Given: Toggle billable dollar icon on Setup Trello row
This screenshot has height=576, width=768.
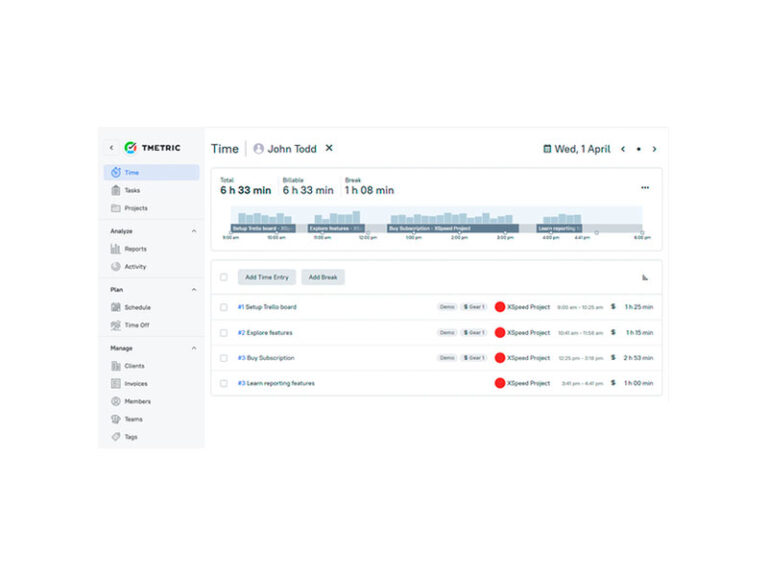Looking at the screenshot, I should pyautogui.click(x=613, y=307).
